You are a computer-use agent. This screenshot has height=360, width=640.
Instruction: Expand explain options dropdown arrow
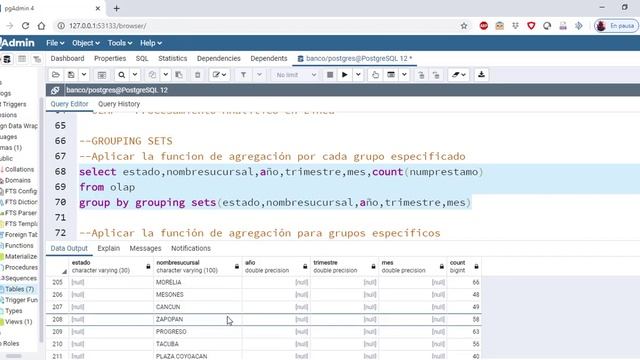pos(404,75)
